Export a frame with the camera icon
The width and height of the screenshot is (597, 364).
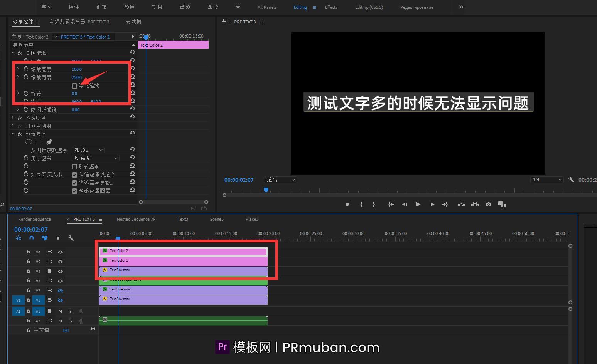click(x=488, y=204)
